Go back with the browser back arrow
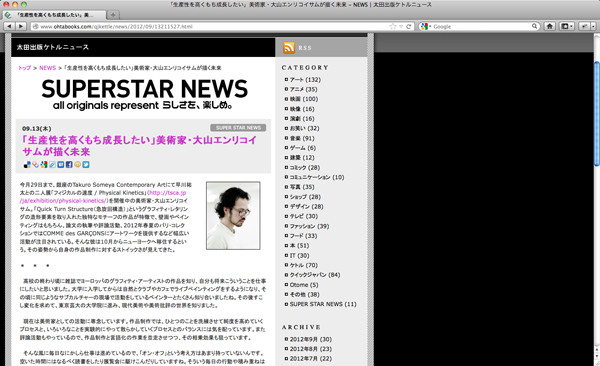600x366 pixels. [x=9, y=26]
